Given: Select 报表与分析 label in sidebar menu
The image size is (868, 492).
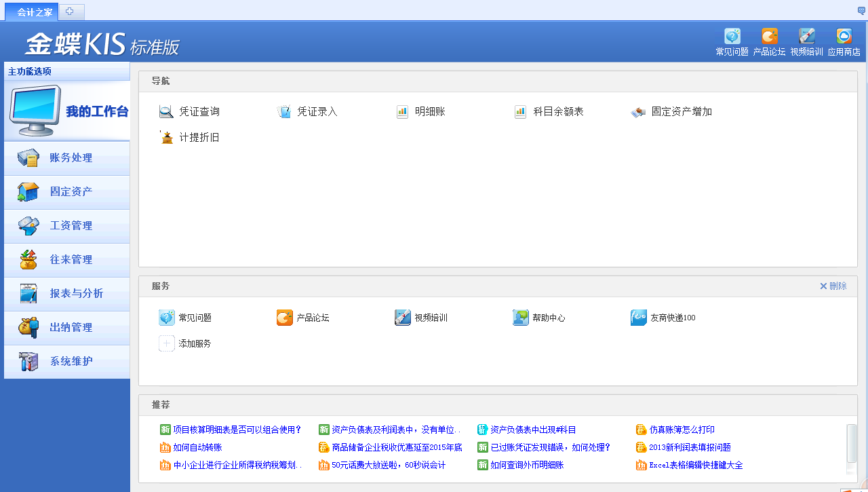Looking at the screenshot, I should tap(77, 294).
